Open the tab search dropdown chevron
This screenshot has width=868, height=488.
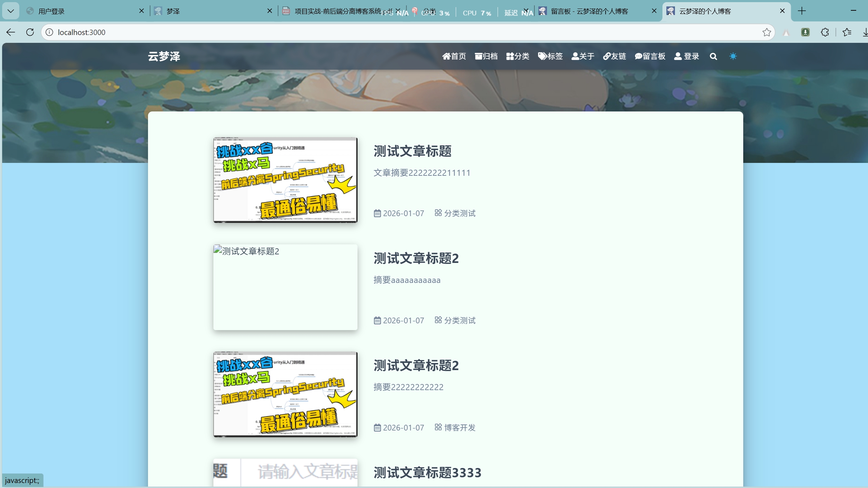[x=10, y=11]
